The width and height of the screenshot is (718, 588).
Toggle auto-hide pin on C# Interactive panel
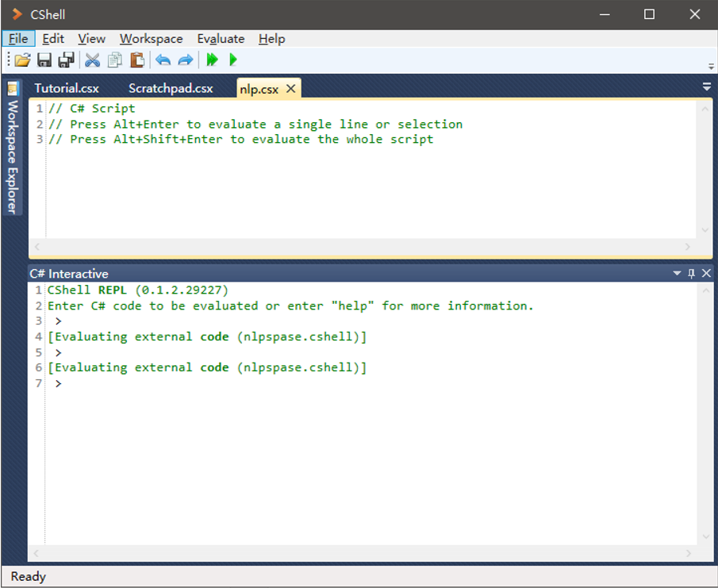coord(693,273)
